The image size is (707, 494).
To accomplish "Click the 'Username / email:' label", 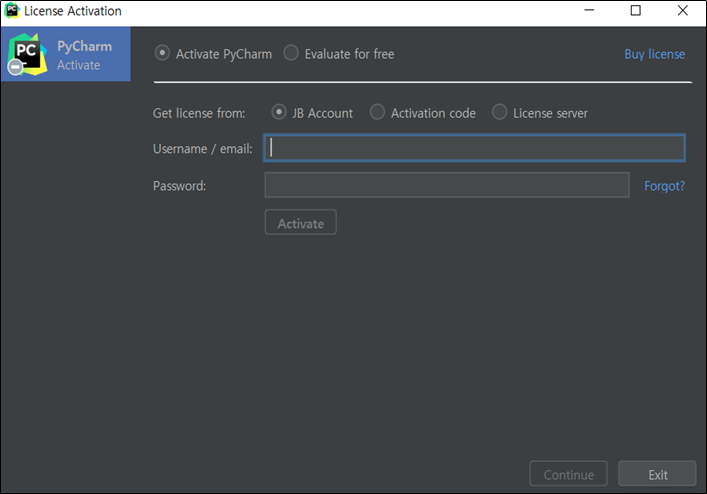I will tap(202, 148).
